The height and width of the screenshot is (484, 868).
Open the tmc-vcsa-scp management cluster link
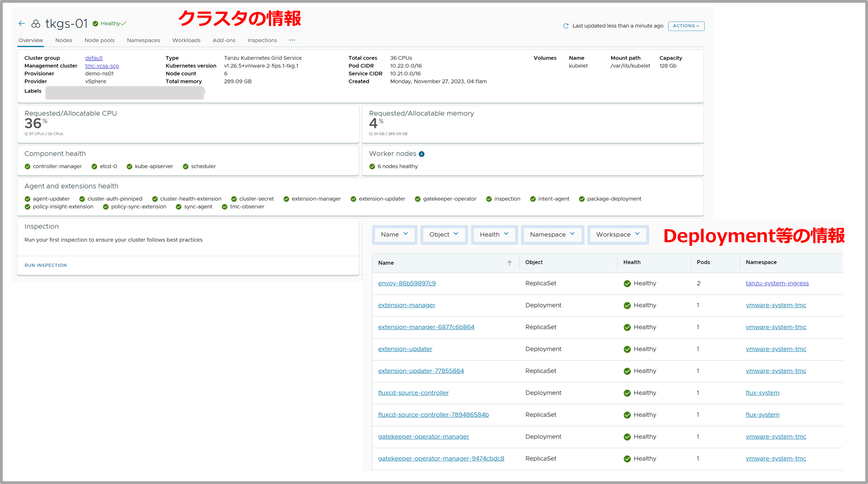coord(102,66)
